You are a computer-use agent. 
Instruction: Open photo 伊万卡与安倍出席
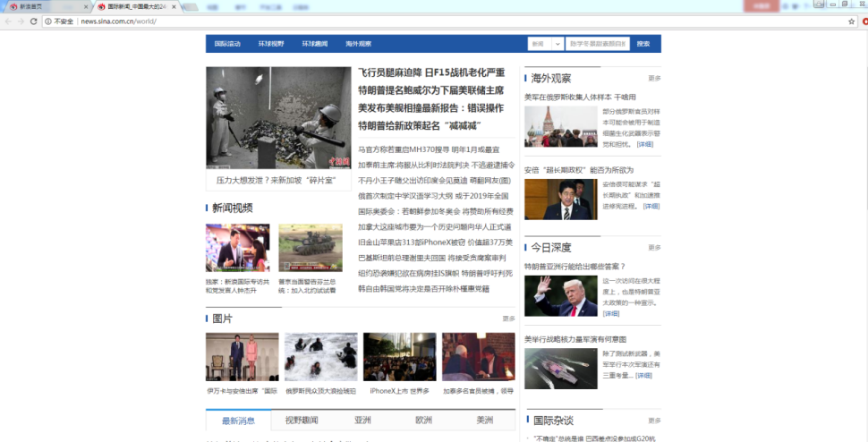[x=242, y=357]
